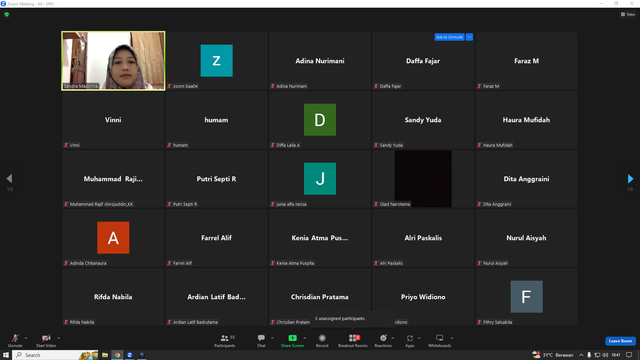Open the Reactions menu
The image size is (640, 360).
383,340
